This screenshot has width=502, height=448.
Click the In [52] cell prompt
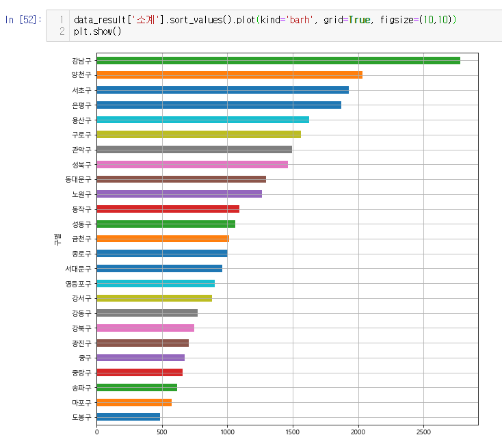(x=23, y=20)
